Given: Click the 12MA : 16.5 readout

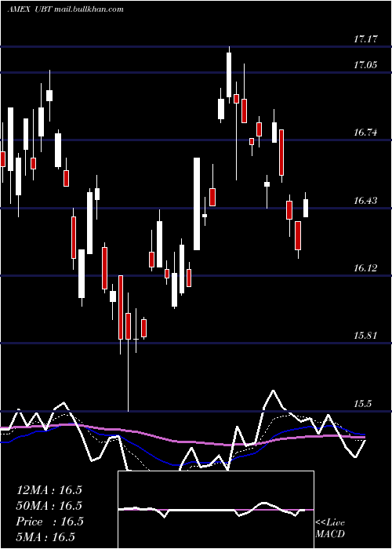Looking at the screenshot, I should coord(49,490).
